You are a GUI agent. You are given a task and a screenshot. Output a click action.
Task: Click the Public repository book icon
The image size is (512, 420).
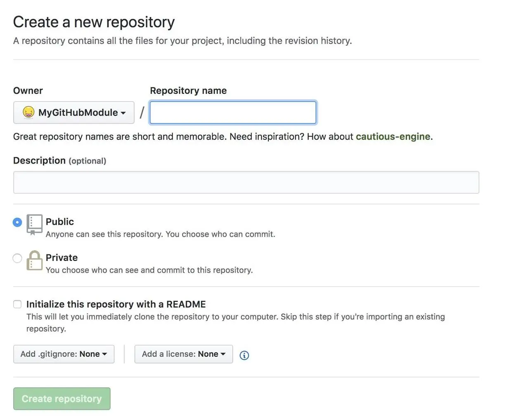(x=34, y=224)
